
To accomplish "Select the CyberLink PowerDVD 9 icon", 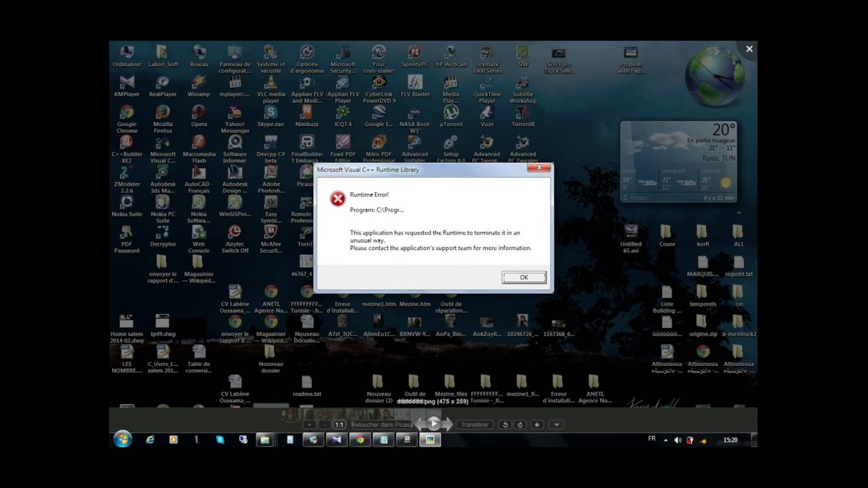I will 378,90.
